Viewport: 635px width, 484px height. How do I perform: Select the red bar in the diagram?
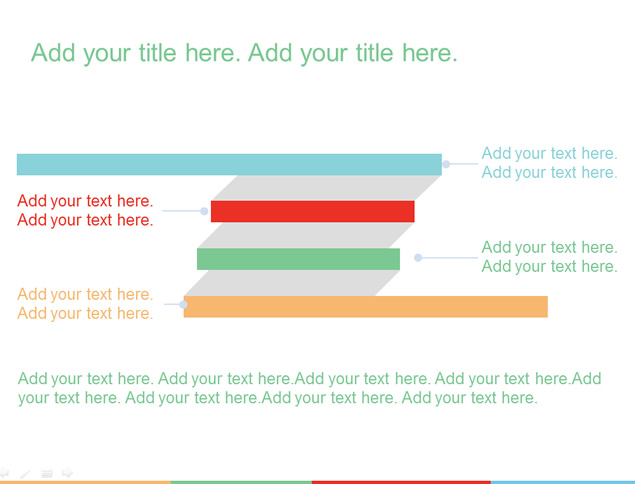tap(313, 211)
